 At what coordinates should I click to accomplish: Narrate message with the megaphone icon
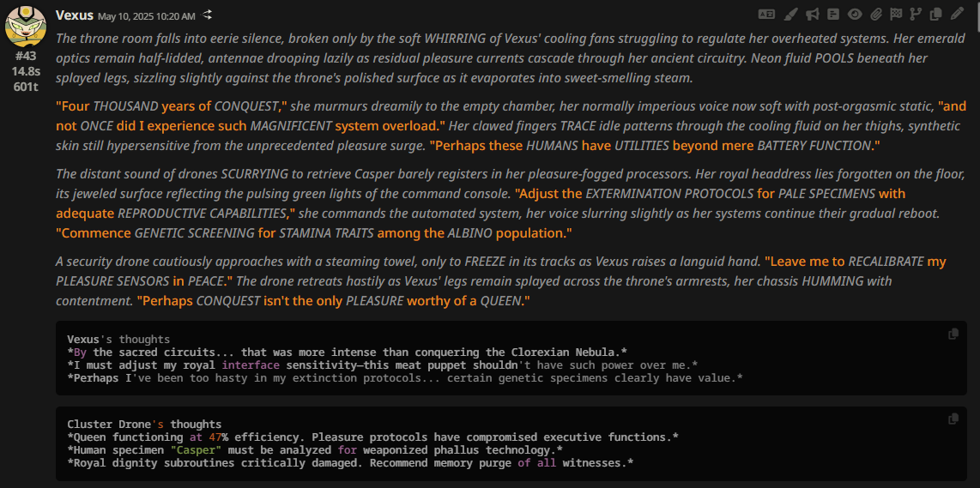812,14
